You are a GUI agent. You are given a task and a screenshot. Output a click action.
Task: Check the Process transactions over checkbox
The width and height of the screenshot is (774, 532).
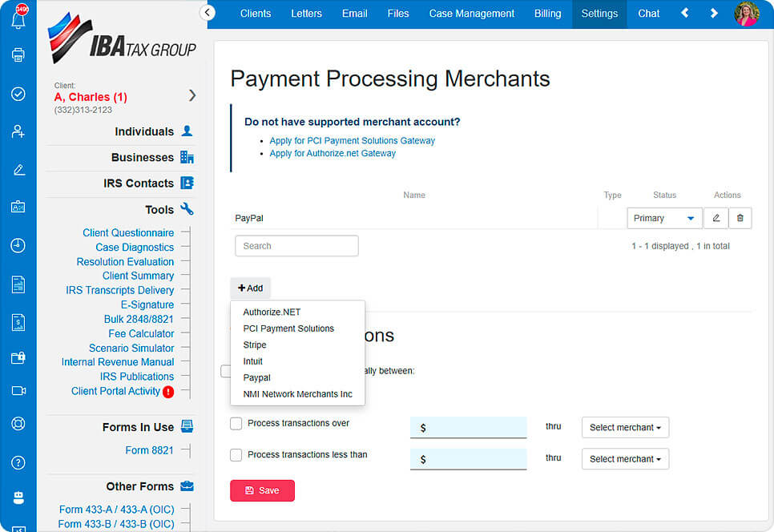coord(236,423)
